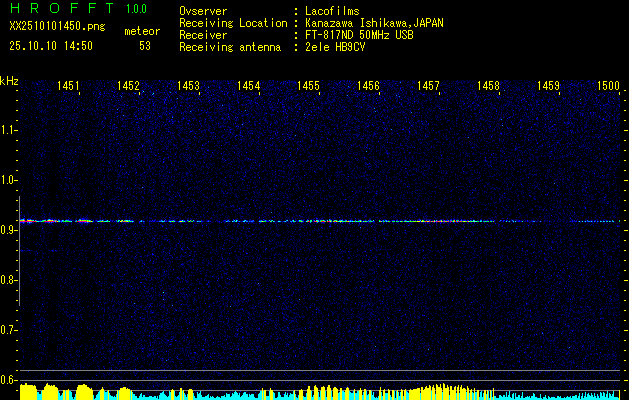Click the 25.10.10 14:50 timestamp
This screenshot has height=400, width=629.
[51, 46]
